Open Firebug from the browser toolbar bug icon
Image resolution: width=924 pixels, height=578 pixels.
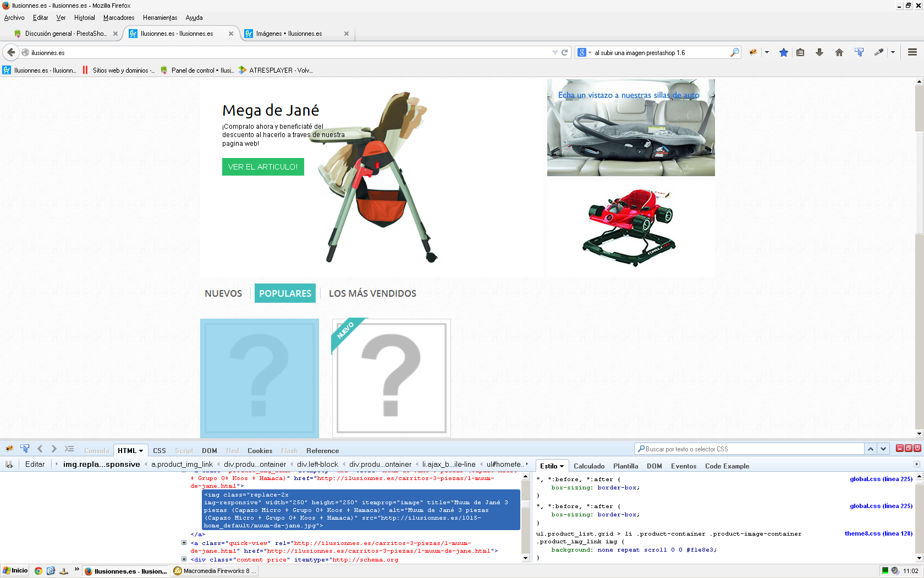click(x=753, y=52)
